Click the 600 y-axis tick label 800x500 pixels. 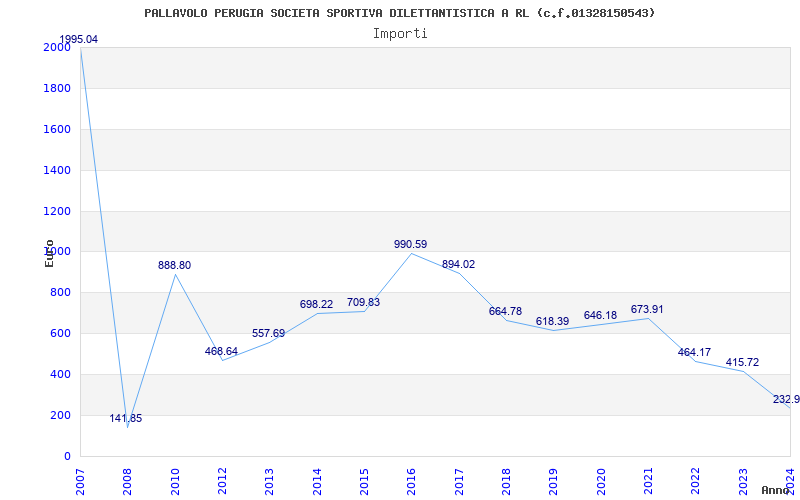[x=61, y=333]
